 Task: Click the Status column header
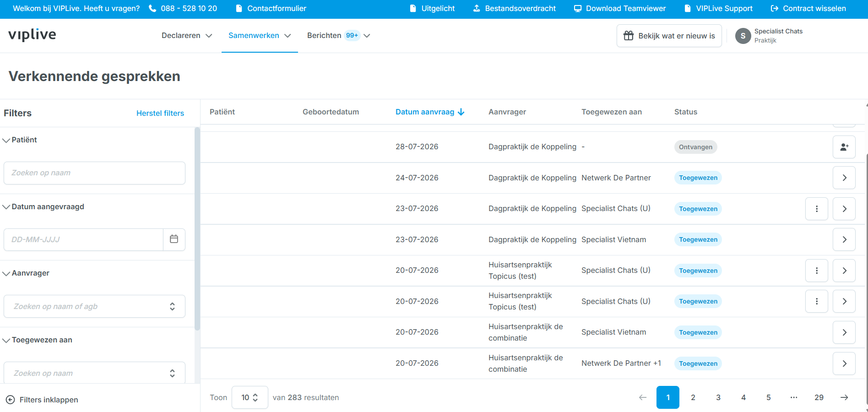click(x=686, y=112)
